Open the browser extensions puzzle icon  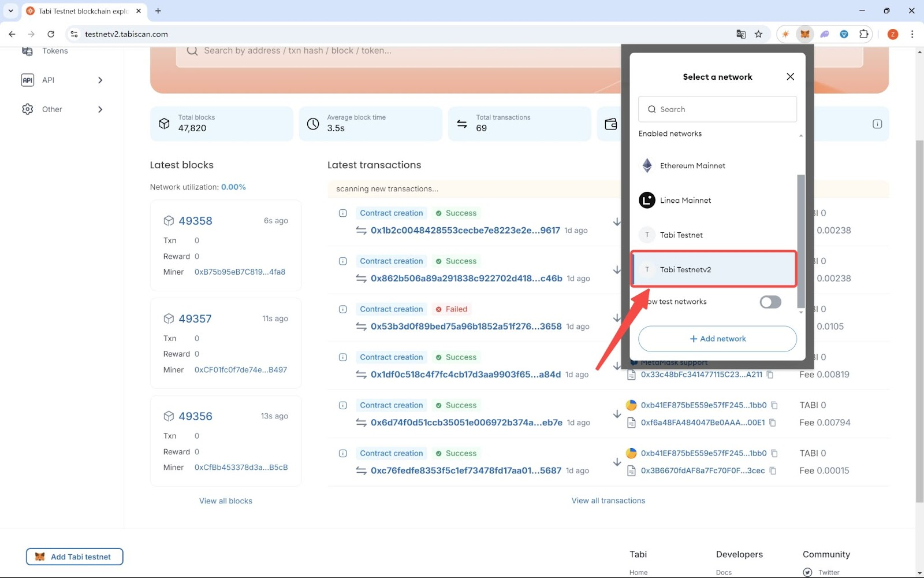[864, 34]
